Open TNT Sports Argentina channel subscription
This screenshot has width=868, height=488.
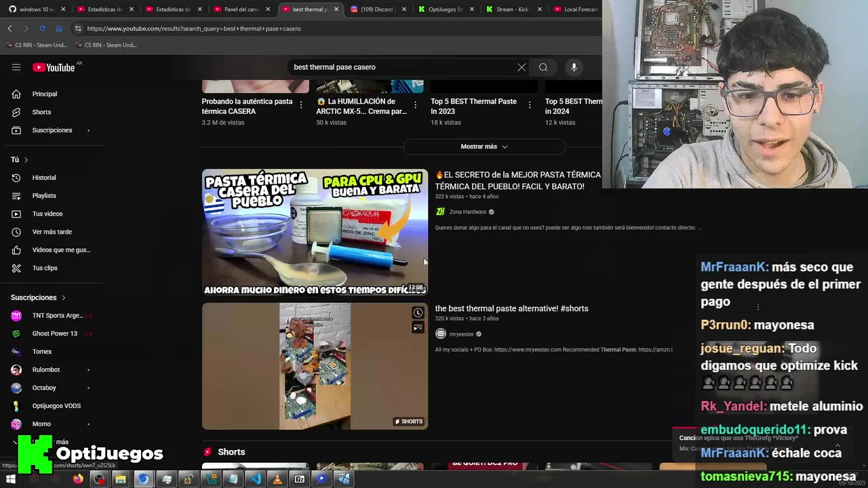pyautogui.click(x=58, y=315)
